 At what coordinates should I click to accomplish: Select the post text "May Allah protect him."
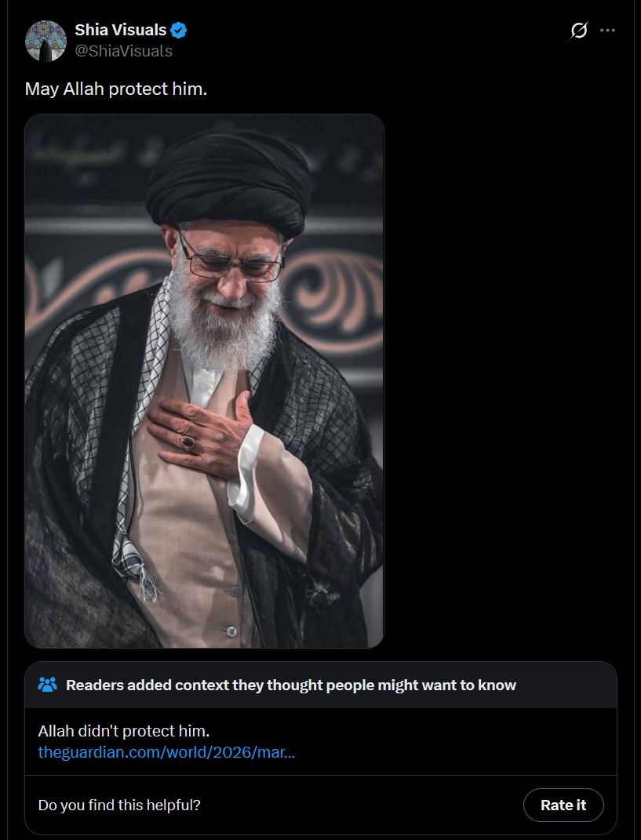pos(116,89)
